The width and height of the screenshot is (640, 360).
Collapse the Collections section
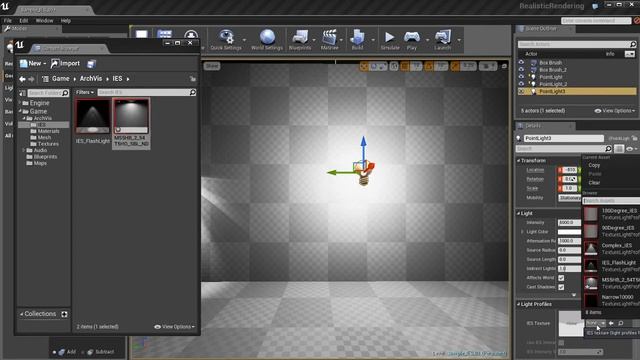coord(21,314)
